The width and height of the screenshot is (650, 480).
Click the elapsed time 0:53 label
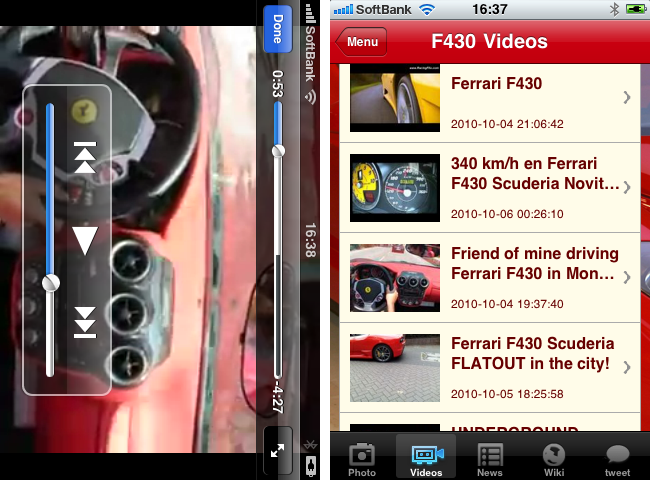(278, 84)
